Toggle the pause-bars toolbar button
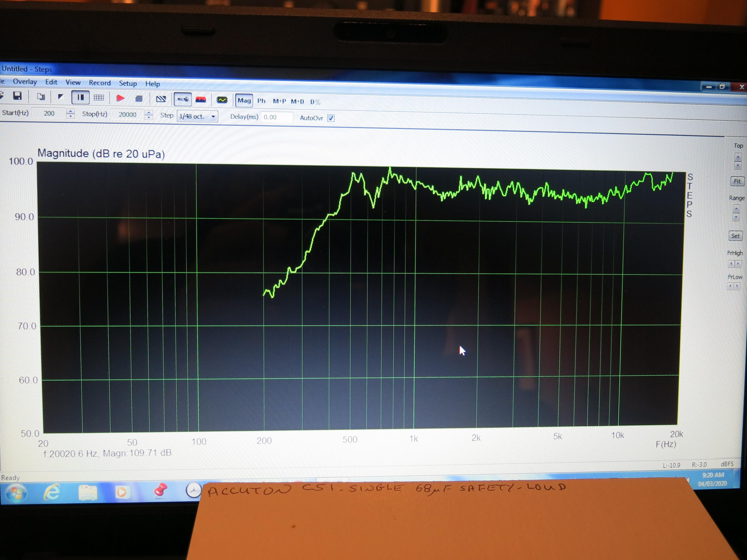 pyautogui.click(x=80, y=98)
